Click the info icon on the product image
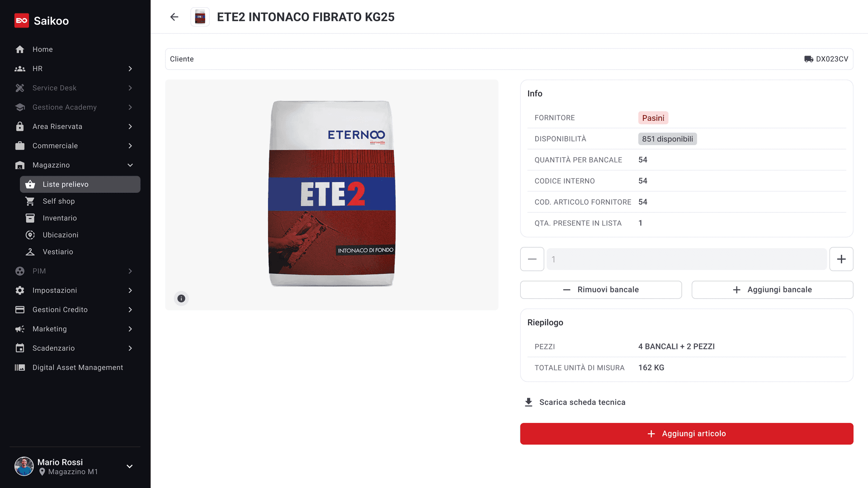Viewport: 868px width, 488px height. [x=181, y=298]
